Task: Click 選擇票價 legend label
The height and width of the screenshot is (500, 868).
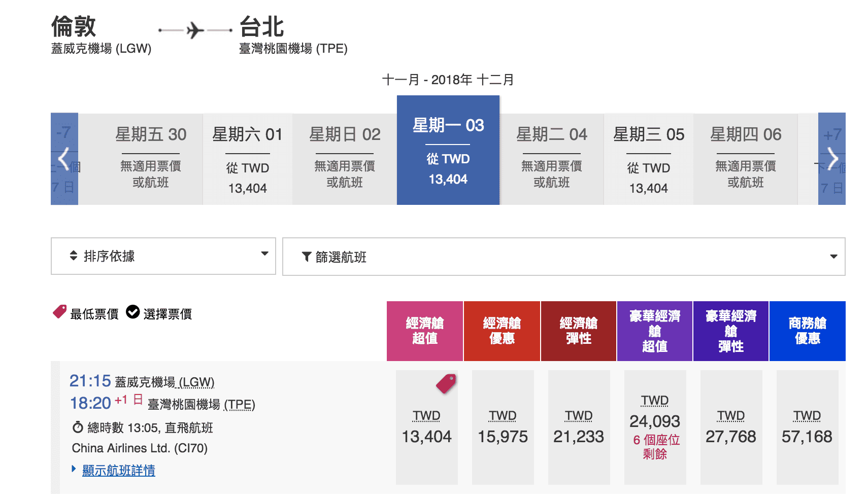Action: point(168,314)
